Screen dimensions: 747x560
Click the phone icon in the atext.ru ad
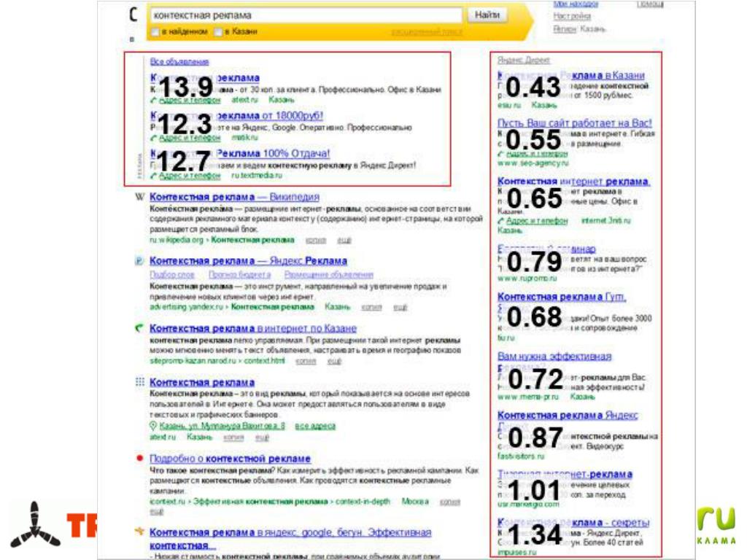pos(153,100)
